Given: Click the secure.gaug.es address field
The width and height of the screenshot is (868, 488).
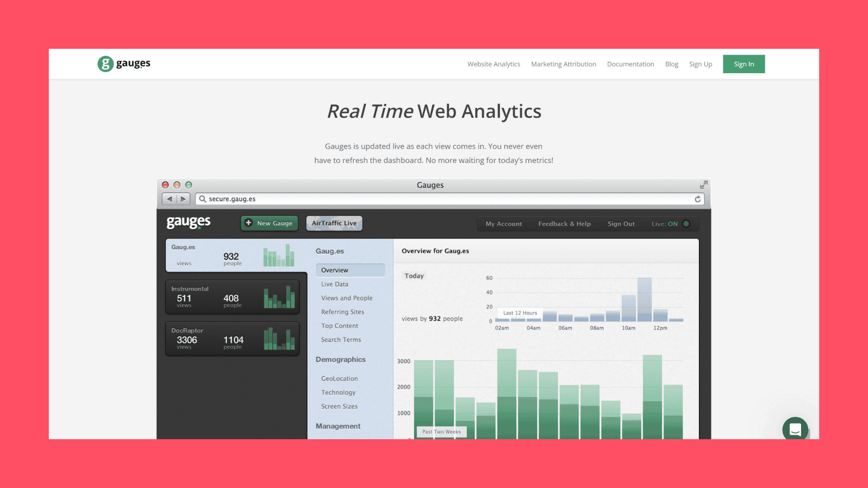Looking at the screenshot, I should (x=450, y=199).
